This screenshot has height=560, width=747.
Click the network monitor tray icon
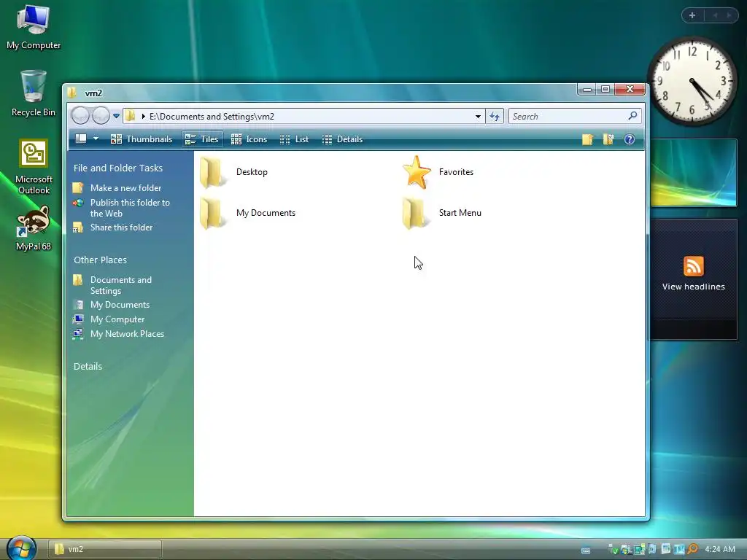639,550
